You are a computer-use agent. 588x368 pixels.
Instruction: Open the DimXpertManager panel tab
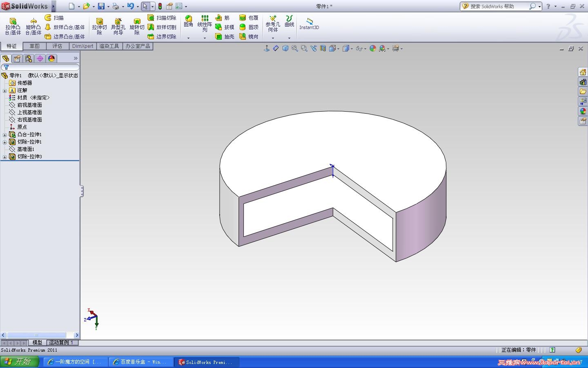point(40,58)
